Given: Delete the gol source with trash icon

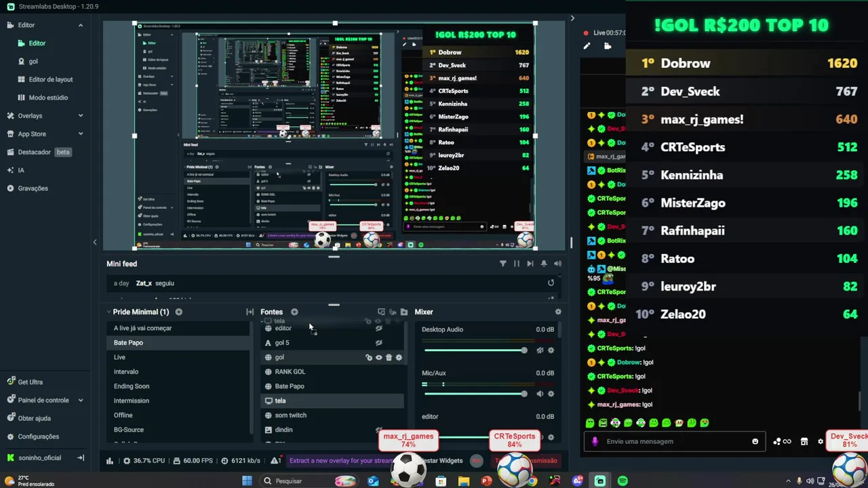Looking at the screenshot, I should (x=389, y=357).
